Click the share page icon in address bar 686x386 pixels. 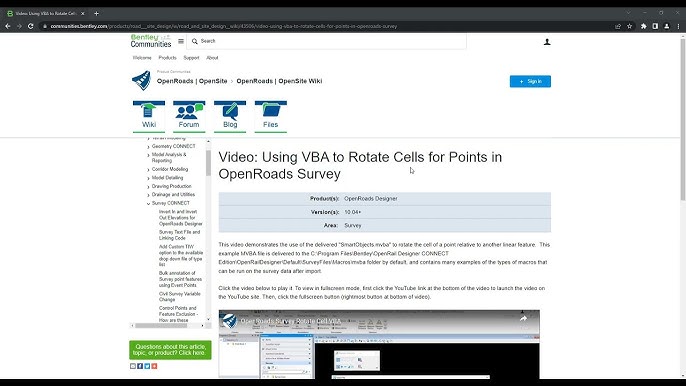point(618,26)
